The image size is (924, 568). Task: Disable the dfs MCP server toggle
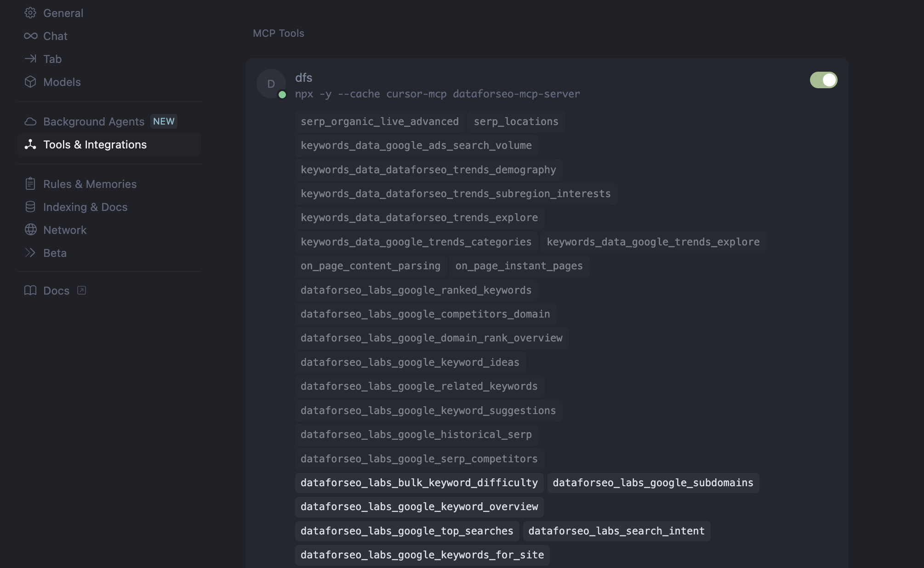(823, 80)
